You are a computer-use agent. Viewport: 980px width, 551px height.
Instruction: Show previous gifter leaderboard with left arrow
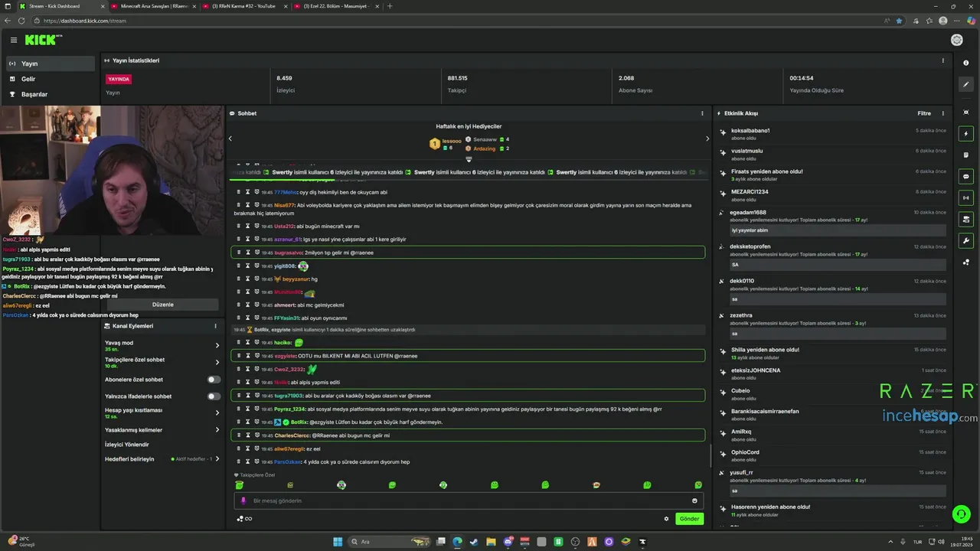click(x=230, y=139)
